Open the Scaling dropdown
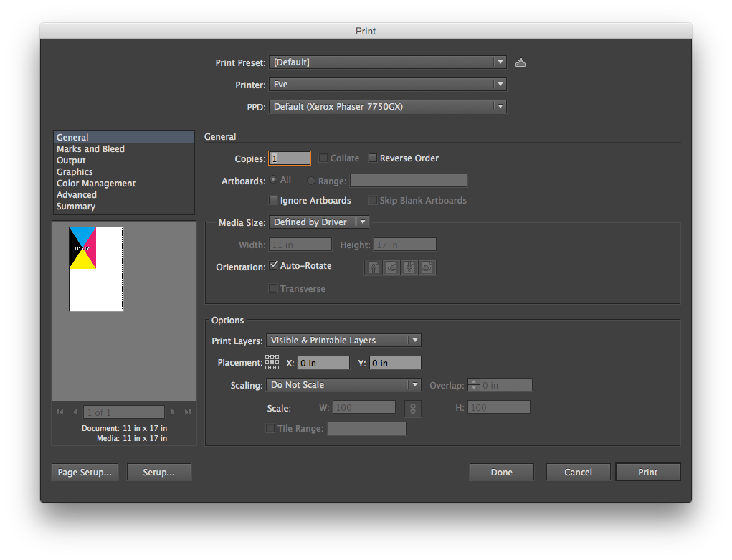Image resolution: width=732 pixels, height=560 pixels. (343, 385)
